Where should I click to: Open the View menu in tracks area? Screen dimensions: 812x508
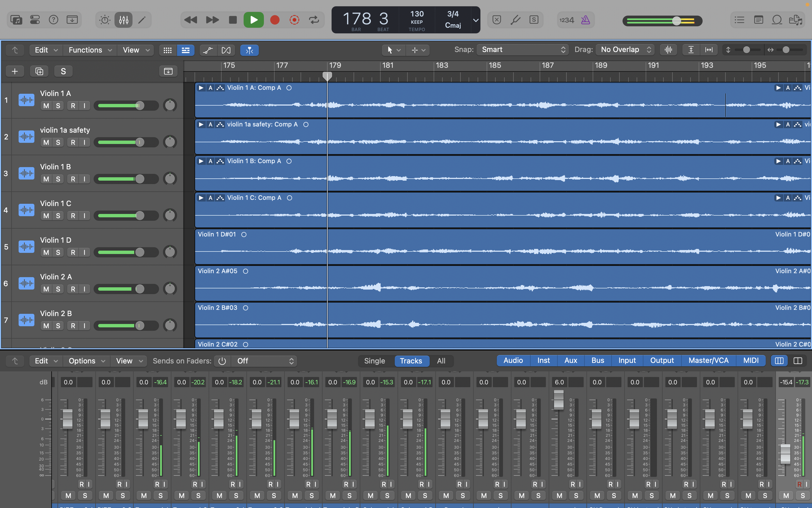tap(136, 50)
